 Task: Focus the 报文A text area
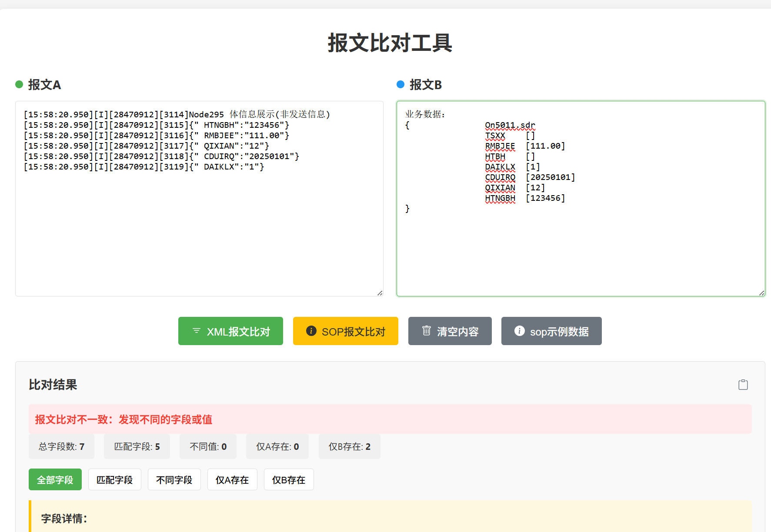pos(199,199)
